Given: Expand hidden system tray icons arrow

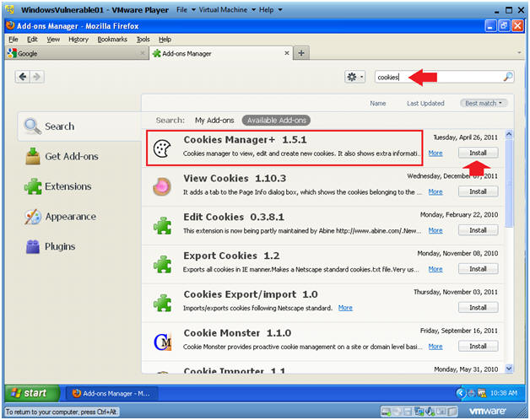Looking at the screenshot, I should tap(460, 393).
